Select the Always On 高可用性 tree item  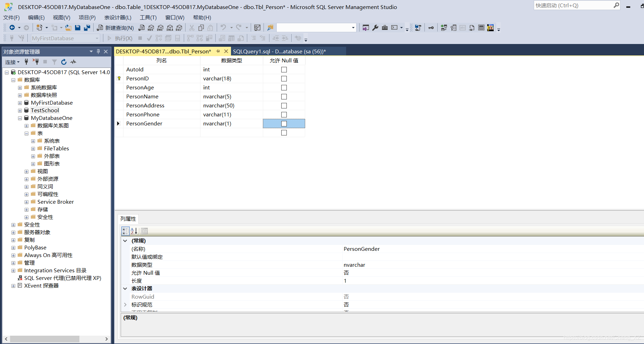coord(49,255)
